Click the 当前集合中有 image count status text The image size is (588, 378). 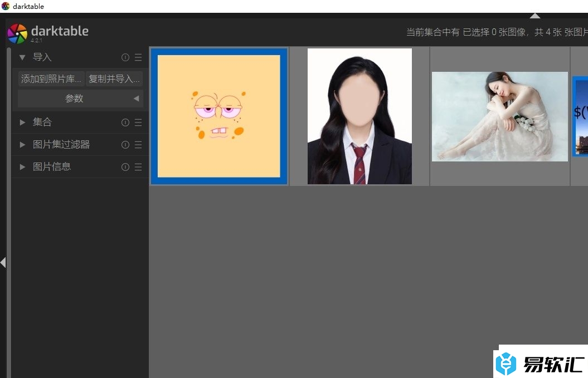pyautogui.click(x=497, y=32)
